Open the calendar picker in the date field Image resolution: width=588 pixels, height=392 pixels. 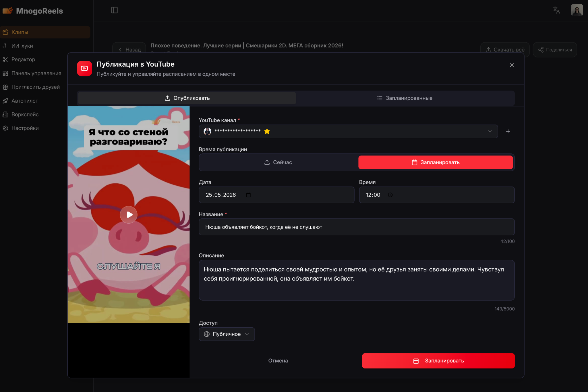tap(248, 195)
